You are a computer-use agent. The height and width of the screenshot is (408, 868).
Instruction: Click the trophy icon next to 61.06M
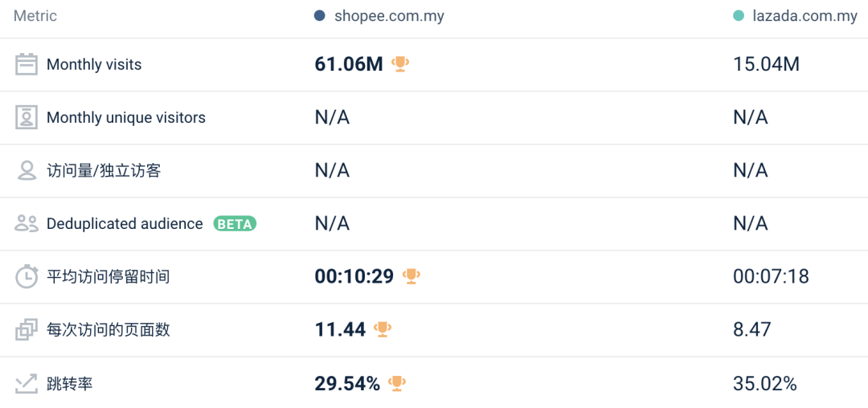tap(400, 64)
